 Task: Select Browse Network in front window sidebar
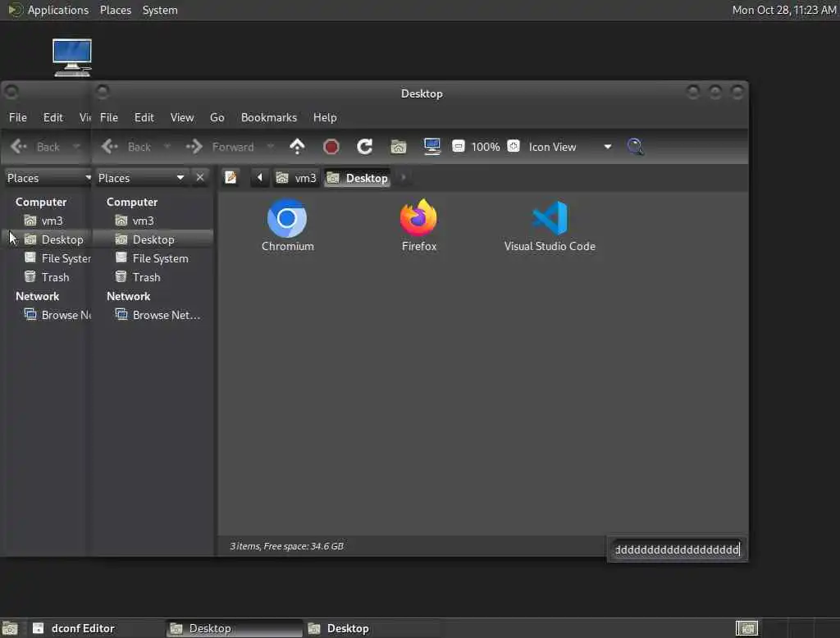153,315
